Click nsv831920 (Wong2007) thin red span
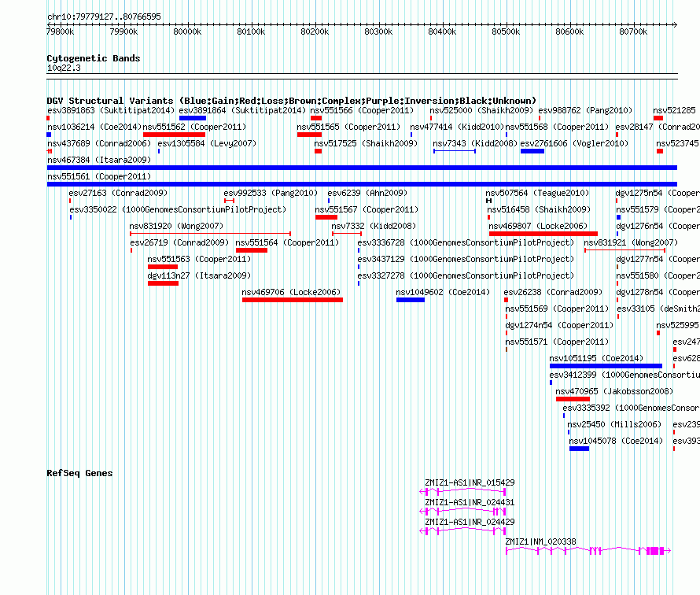 point(210,233)
